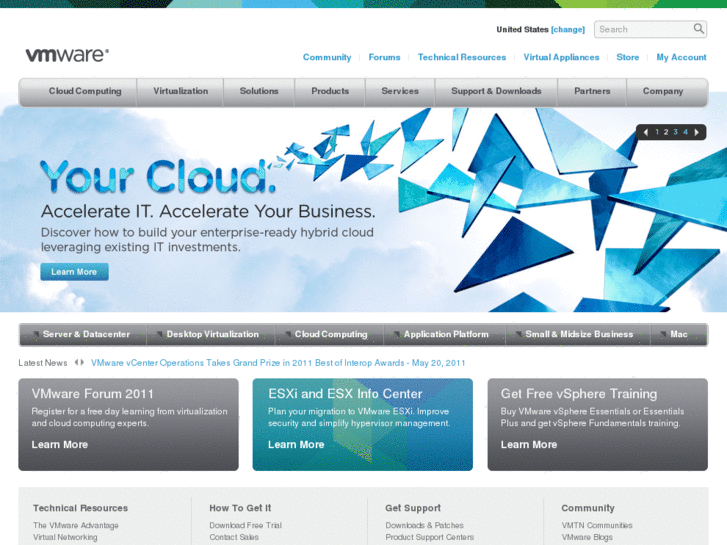Open Virtual Networking link
Screen dimensions: 727x545
(x=65, y=537)
